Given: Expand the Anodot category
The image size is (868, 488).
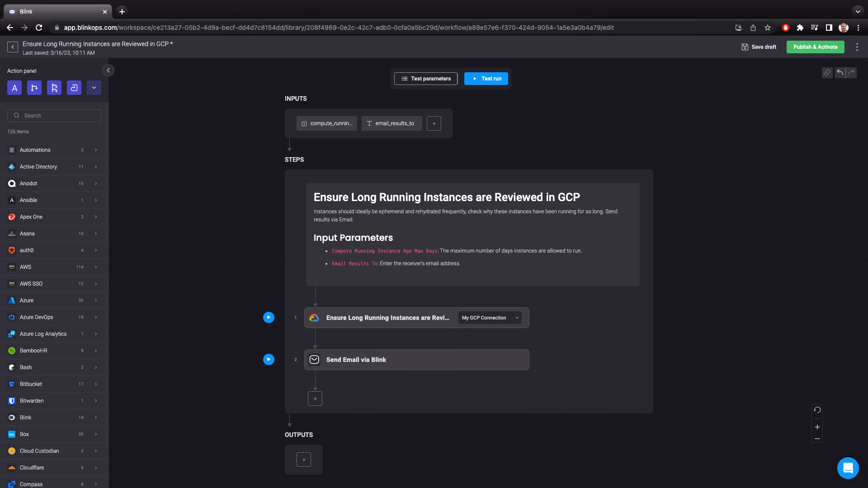Looking at the screenshot, I should 52,183.
